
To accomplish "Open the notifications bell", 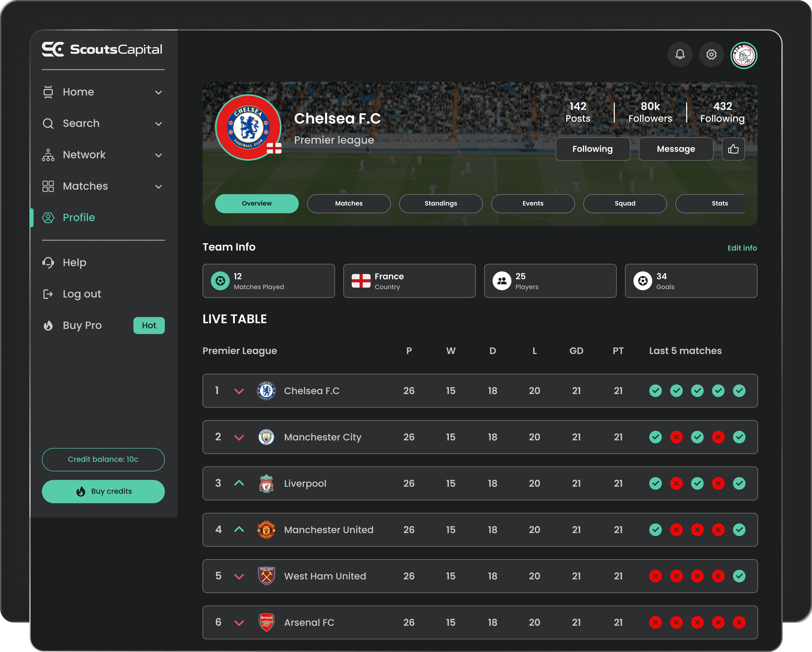I will point(680,55).
